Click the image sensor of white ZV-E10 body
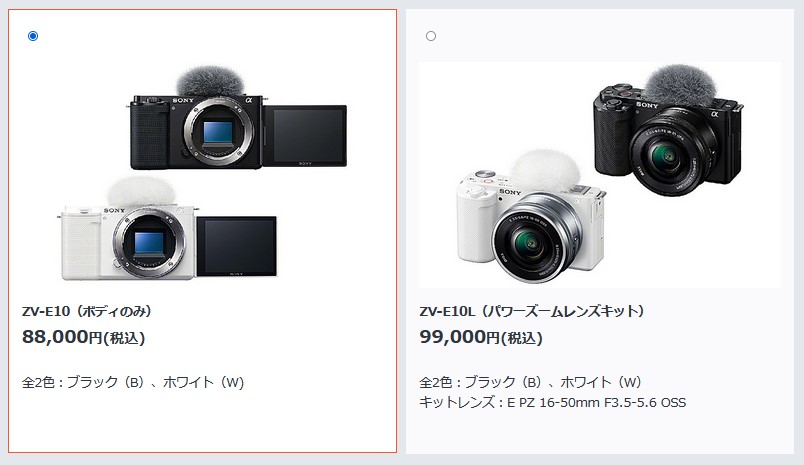Screen dimensions: 804x465 point(149,243)
